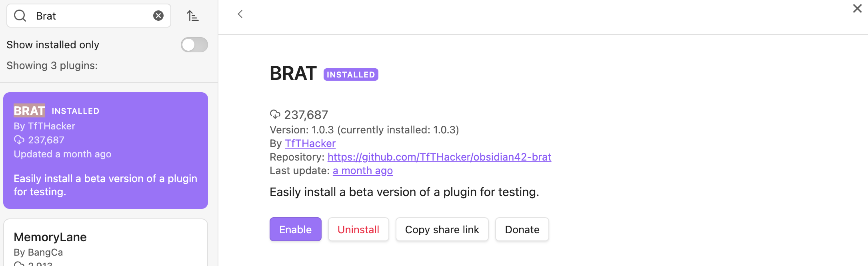868x266 pixels.
Task: Close the plugin browser window
Action: (x=857, y=9)
